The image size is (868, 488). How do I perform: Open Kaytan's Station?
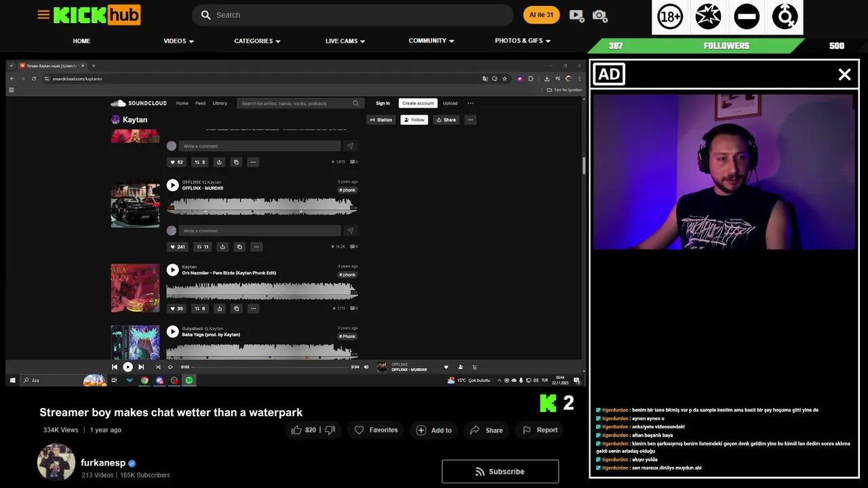pyautogui.click(x=381, y=120)
